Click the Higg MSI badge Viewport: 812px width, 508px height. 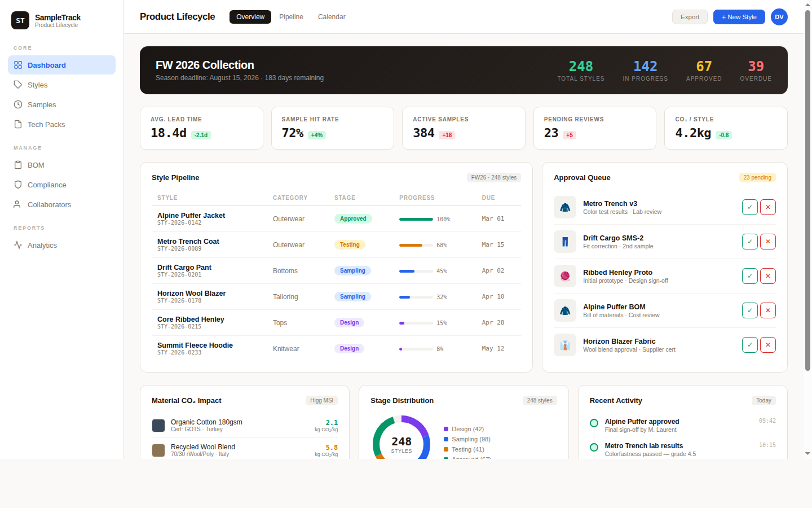point(322,400)
